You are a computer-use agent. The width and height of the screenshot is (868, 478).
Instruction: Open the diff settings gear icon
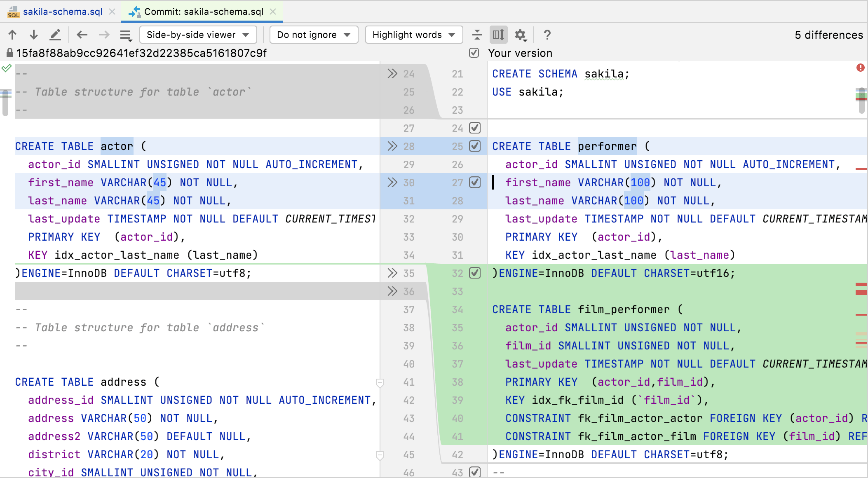coord(520,35)
